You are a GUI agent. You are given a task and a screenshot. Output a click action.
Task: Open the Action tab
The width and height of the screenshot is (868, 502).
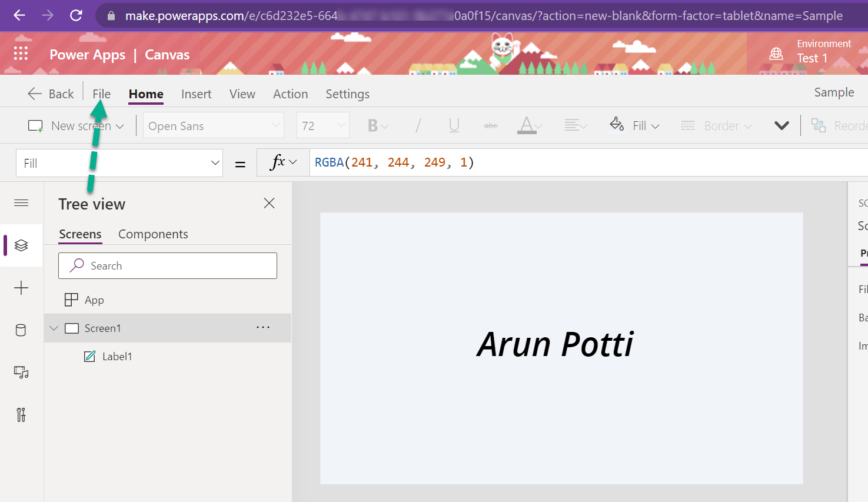point(290,94)
